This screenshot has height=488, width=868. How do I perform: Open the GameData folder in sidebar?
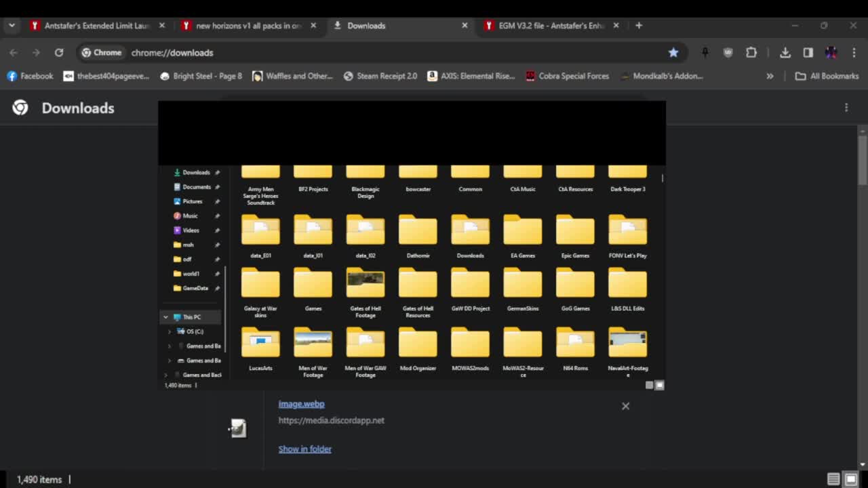(x=196, y=288)
